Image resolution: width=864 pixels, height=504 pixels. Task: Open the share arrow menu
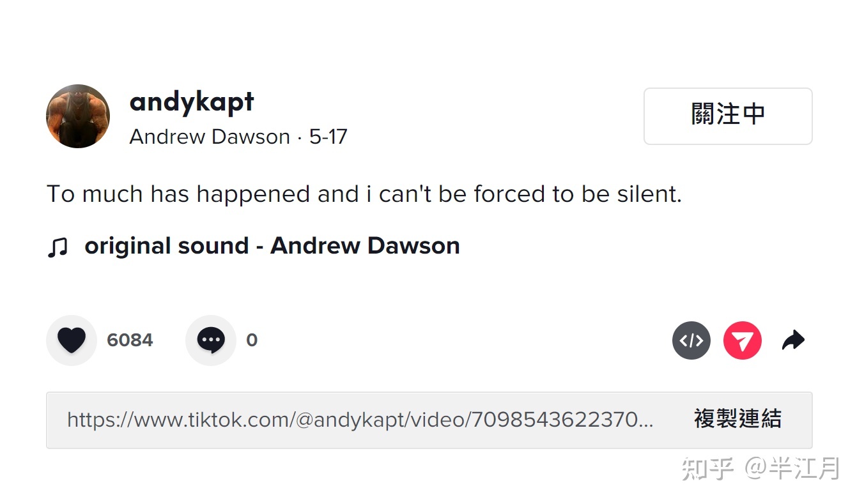tap(793, 340)
